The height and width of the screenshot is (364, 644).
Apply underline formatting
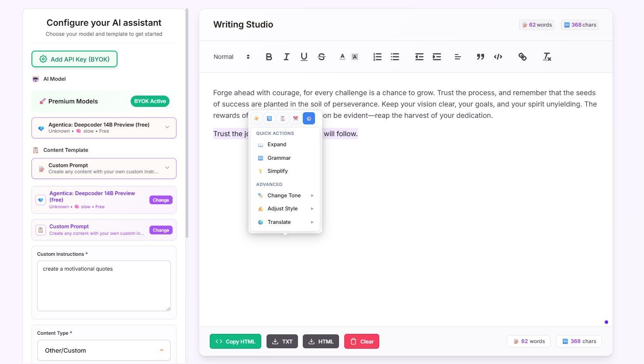tap(304, 57)
